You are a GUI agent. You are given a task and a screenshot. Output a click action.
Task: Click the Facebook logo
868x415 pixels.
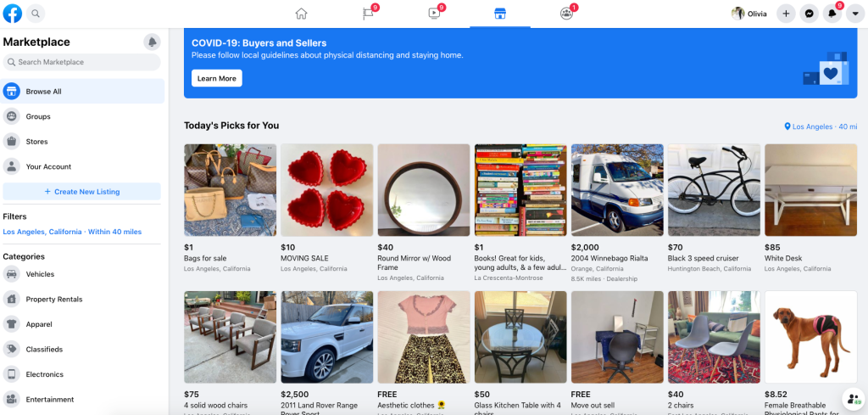click(x=12, y=14)
